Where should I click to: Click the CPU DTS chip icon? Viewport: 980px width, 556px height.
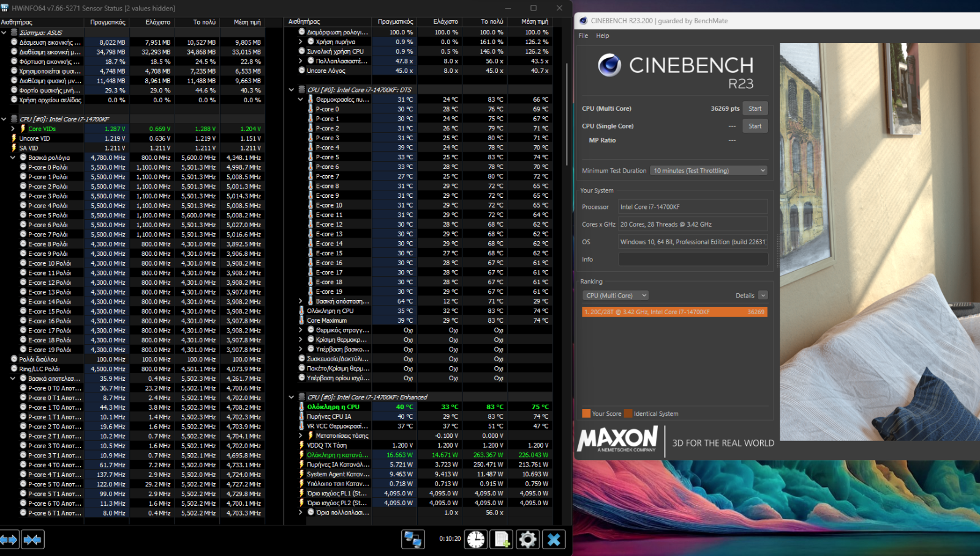tap(301, 89)
